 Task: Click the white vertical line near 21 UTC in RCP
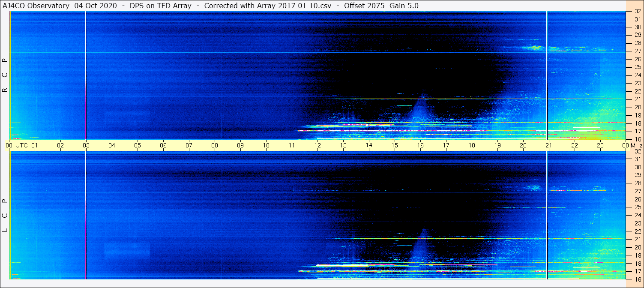547,75
